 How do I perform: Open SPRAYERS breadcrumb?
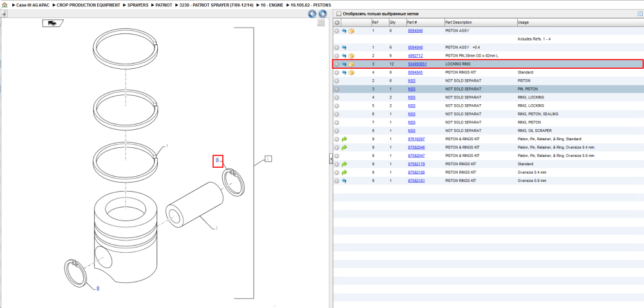138,5
